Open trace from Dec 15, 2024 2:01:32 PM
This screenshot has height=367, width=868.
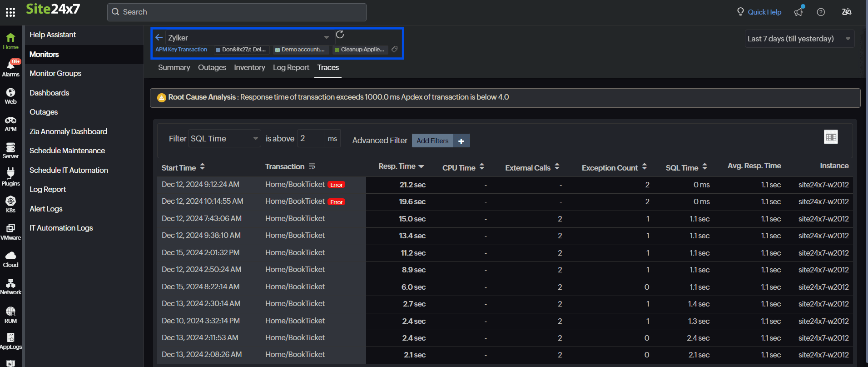(200, 252)
